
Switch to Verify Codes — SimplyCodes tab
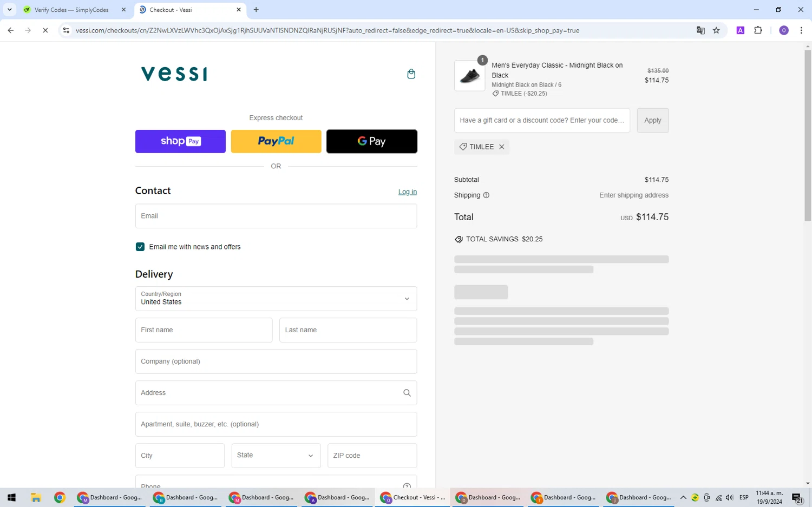71,10
